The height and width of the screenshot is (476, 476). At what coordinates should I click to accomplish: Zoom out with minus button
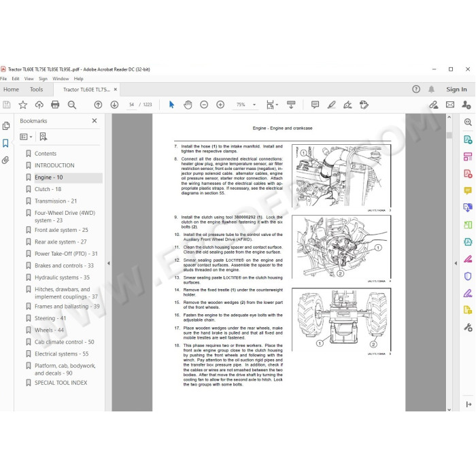coord(204,105)
